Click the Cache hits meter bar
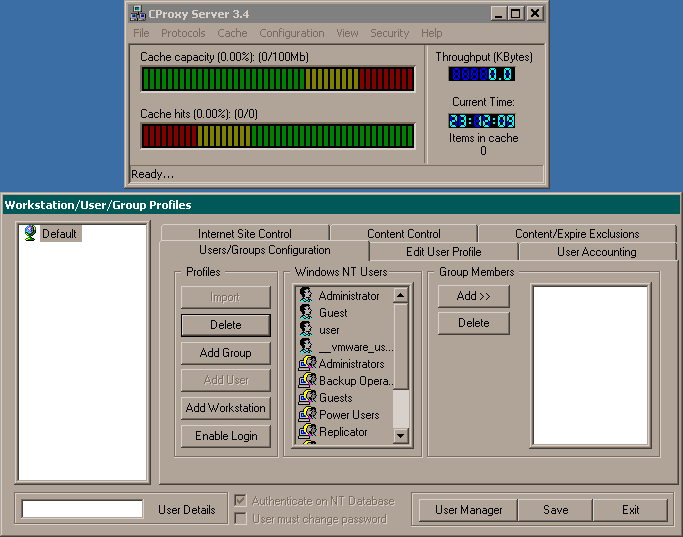 pos(277,136)
